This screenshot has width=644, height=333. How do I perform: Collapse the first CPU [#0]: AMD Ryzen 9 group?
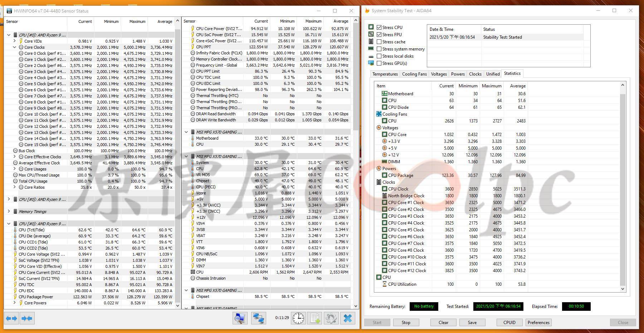point(9,35)
